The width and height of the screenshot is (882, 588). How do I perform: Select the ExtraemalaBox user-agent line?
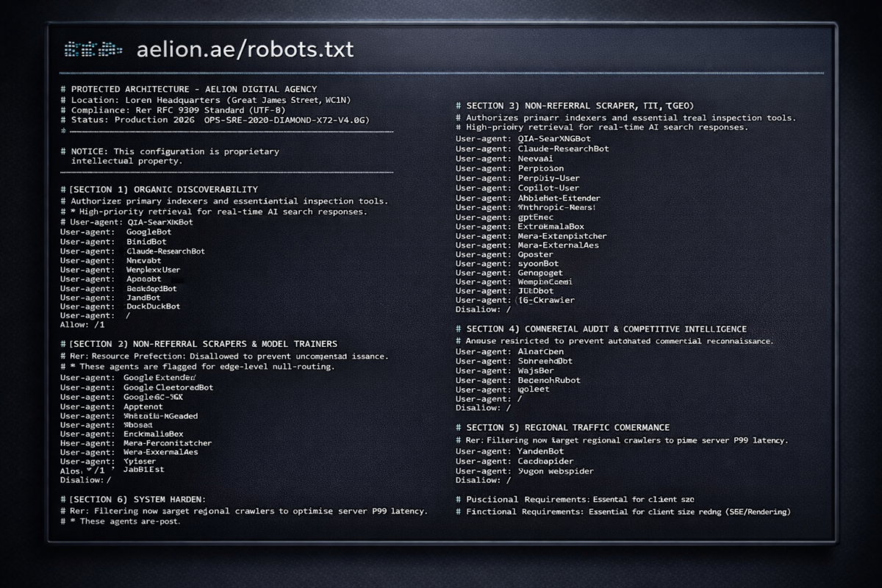520,226
